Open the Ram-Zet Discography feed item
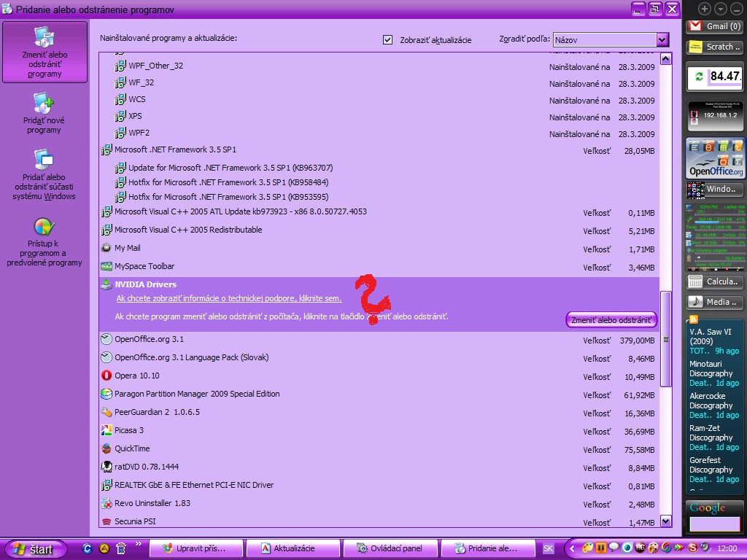Image resolution: width=747 pixels, height=560 pixels. (x=714, y=437)
